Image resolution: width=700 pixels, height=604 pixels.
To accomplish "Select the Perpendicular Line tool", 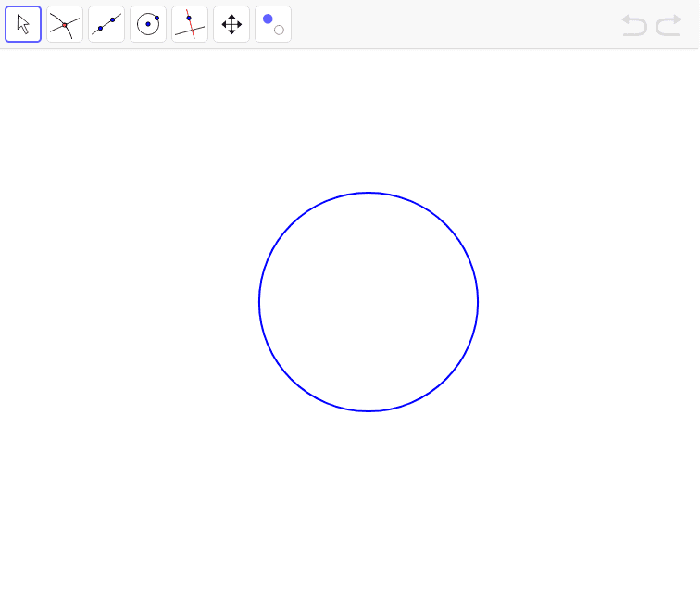I will click(190, 24).
